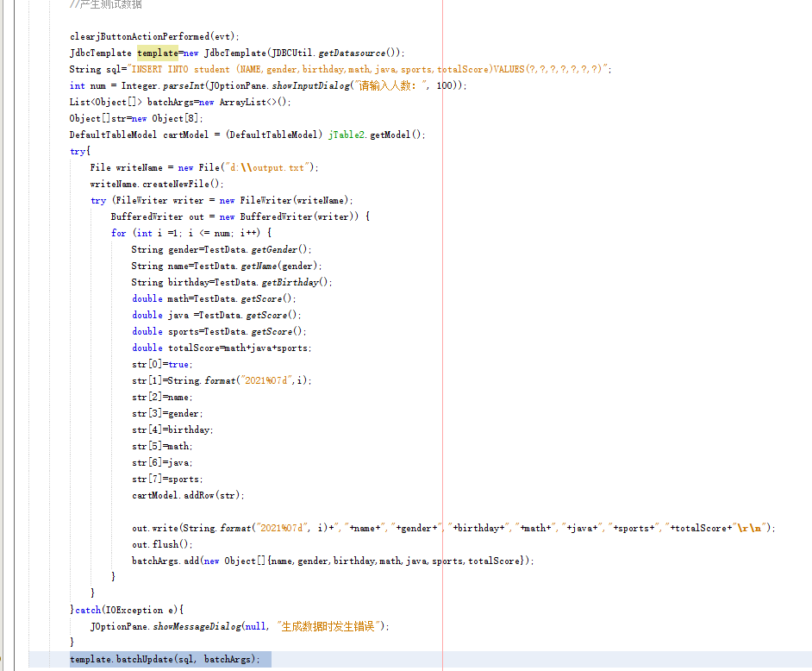Click the writeName.createNewFile() line

[157, 184]
